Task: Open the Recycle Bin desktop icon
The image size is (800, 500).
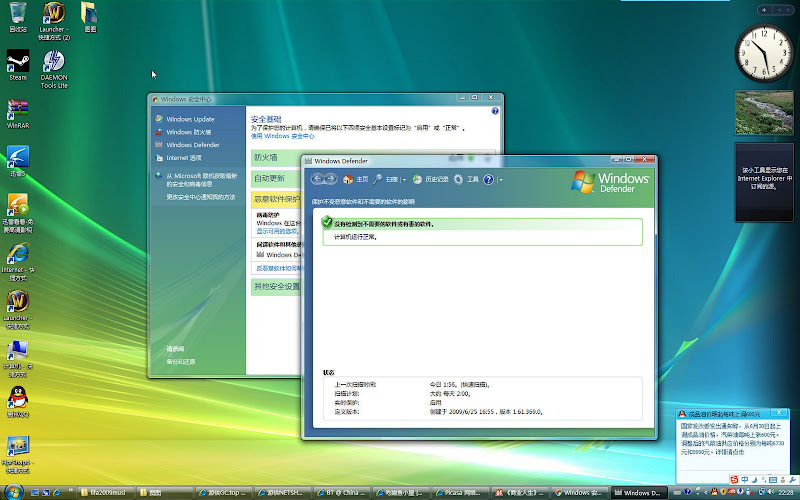Action: pos(18,17)
